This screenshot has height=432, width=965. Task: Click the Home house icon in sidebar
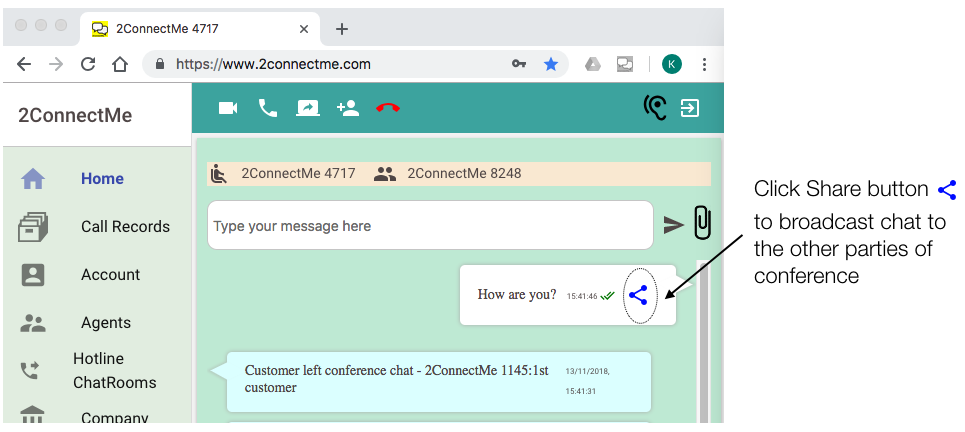click(x=33, y=179)
